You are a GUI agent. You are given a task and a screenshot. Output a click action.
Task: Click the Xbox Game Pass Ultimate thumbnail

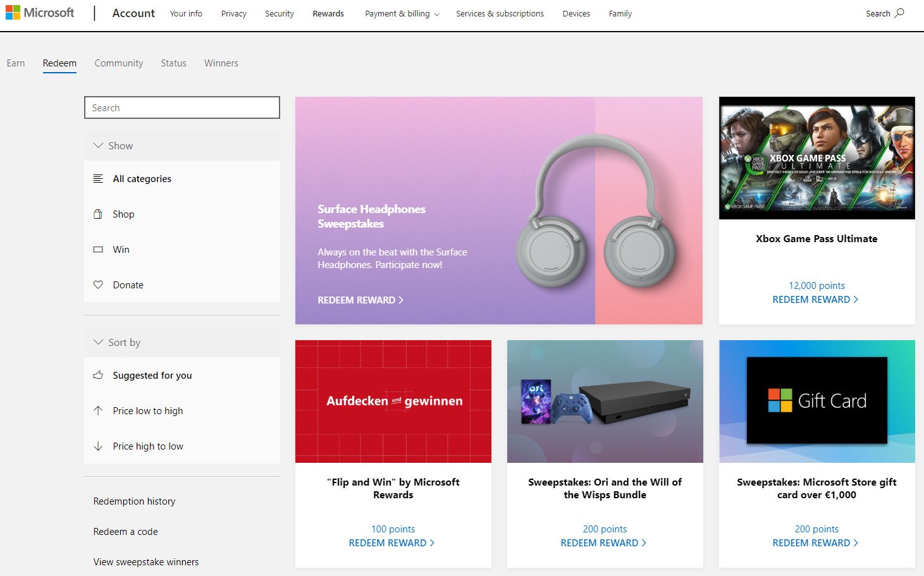click(x=816, y=157)
